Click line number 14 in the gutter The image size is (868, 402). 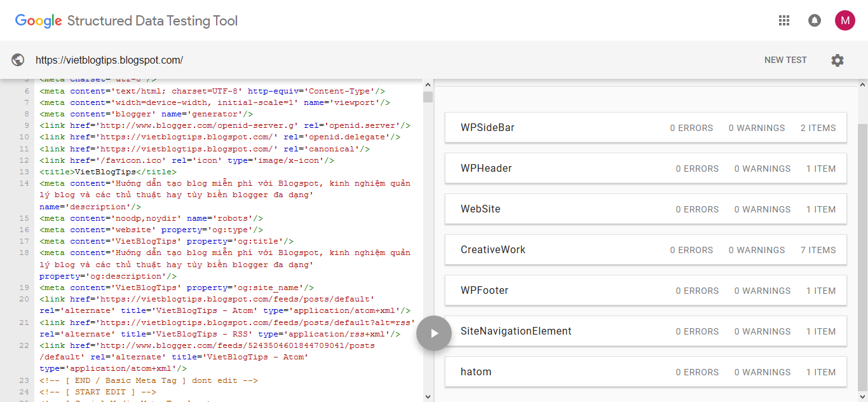pos(24,183)
